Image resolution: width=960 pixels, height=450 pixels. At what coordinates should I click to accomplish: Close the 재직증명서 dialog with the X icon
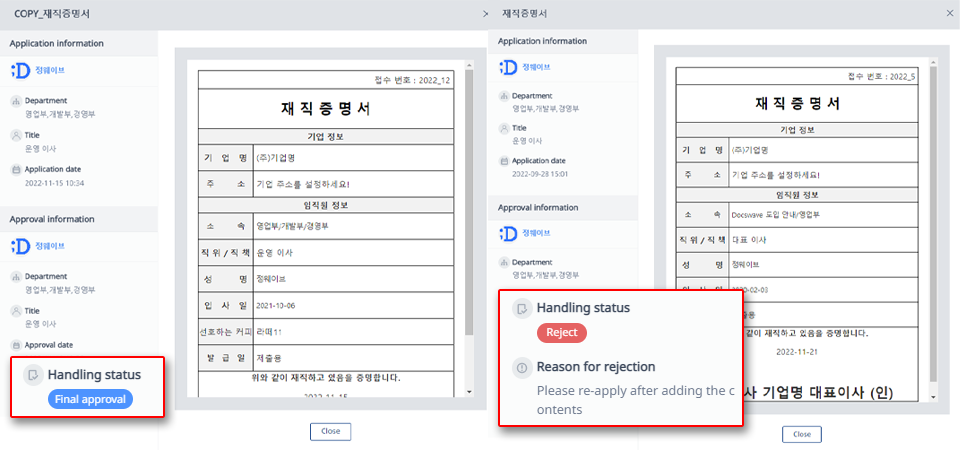[949, 13]
